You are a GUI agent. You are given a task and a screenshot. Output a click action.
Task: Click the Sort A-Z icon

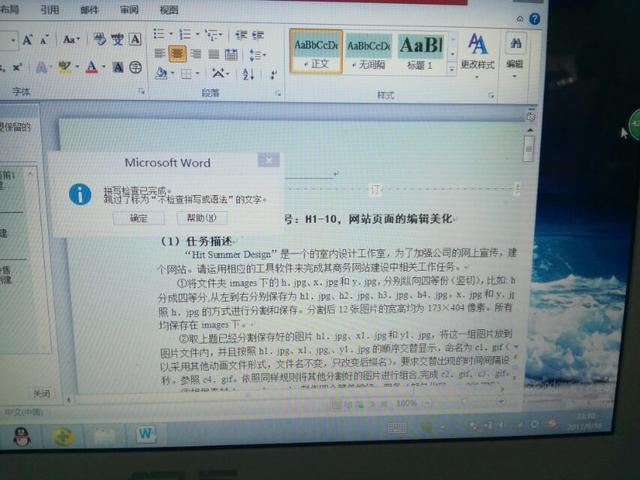(x=248, y=74)
